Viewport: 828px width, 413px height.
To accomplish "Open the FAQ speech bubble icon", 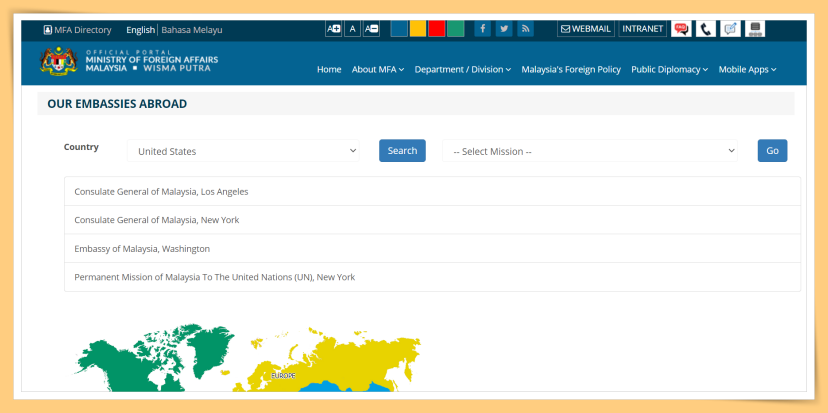I will (681, 29).
